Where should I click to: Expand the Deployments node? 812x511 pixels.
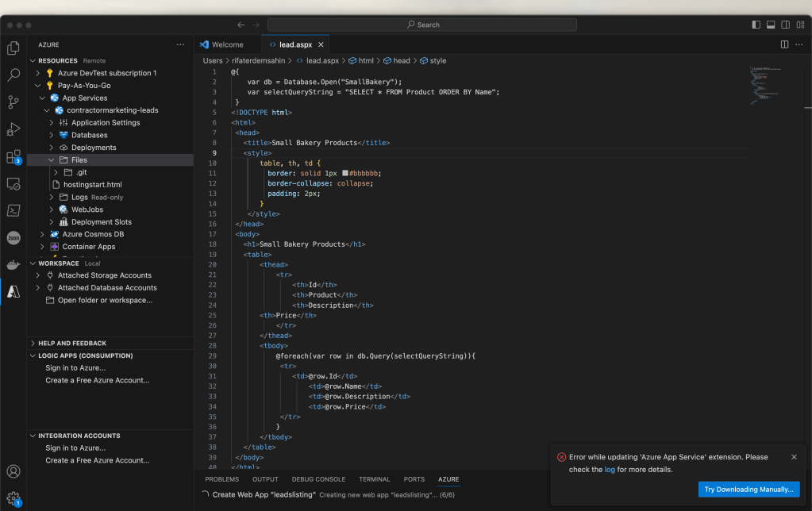point(52,148)
